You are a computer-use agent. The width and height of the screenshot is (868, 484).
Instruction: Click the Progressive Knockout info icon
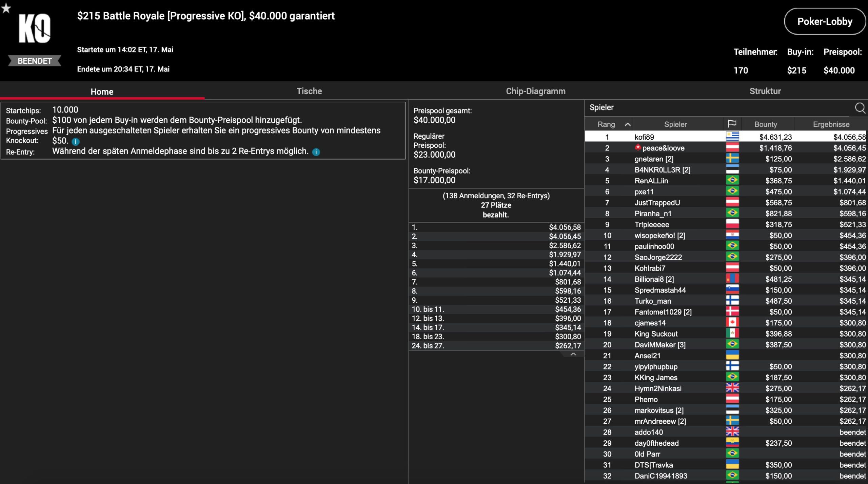point(76,142)
